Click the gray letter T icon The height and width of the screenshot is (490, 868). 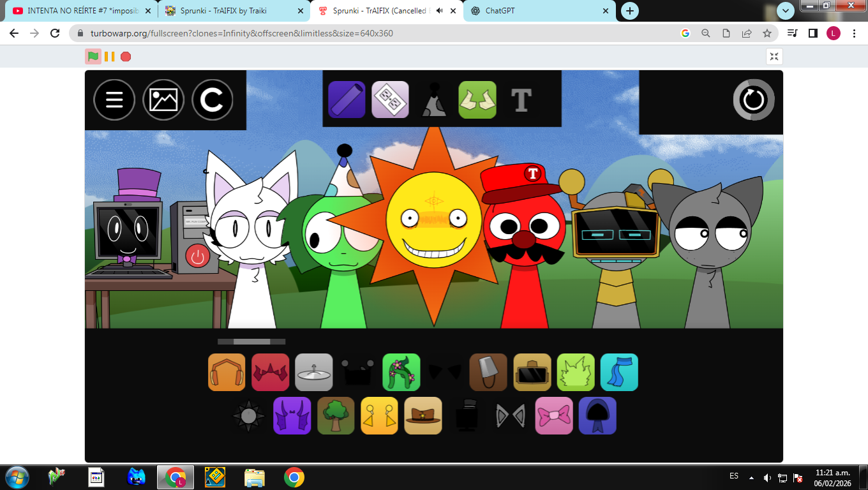(x=521, y=100)
